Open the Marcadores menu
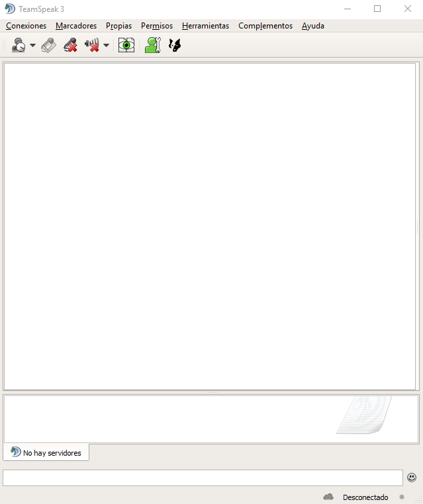 point(76,26)
